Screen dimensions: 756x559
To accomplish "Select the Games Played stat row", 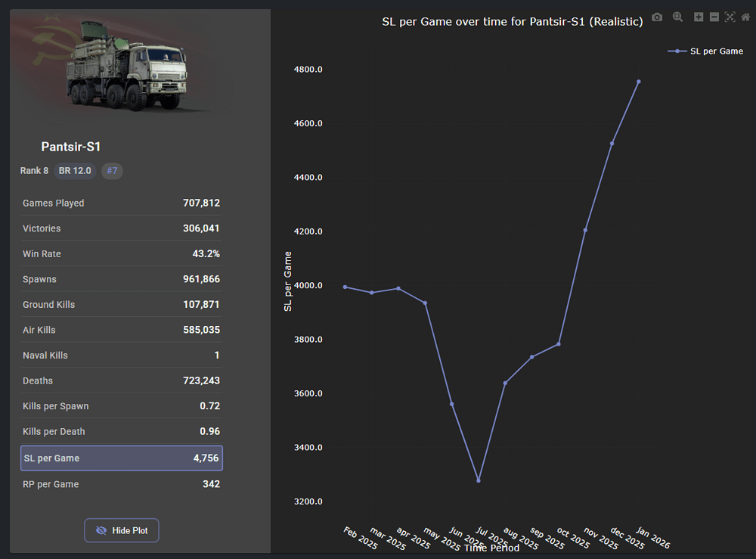I will click(121, 203).
